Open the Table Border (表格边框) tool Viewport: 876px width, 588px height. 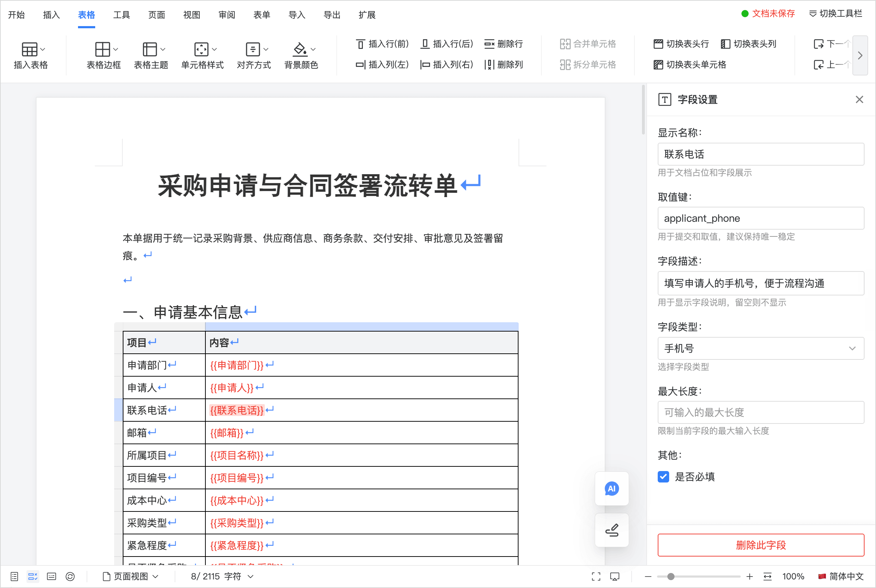tap(103, 55)
